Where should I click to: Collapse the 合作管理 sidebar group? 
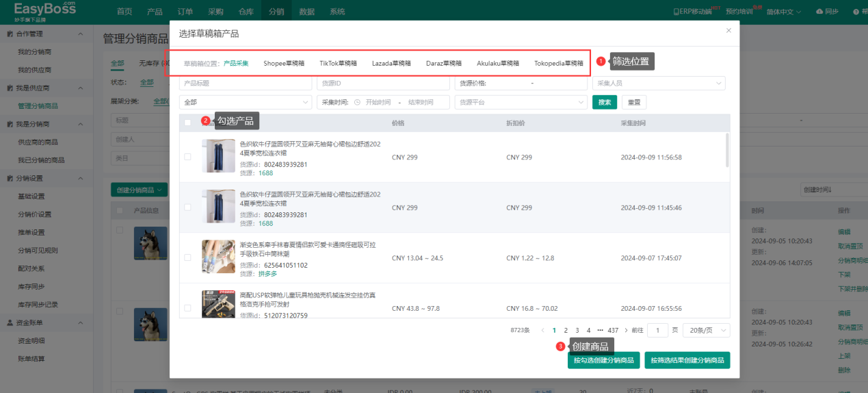point(81,34)
